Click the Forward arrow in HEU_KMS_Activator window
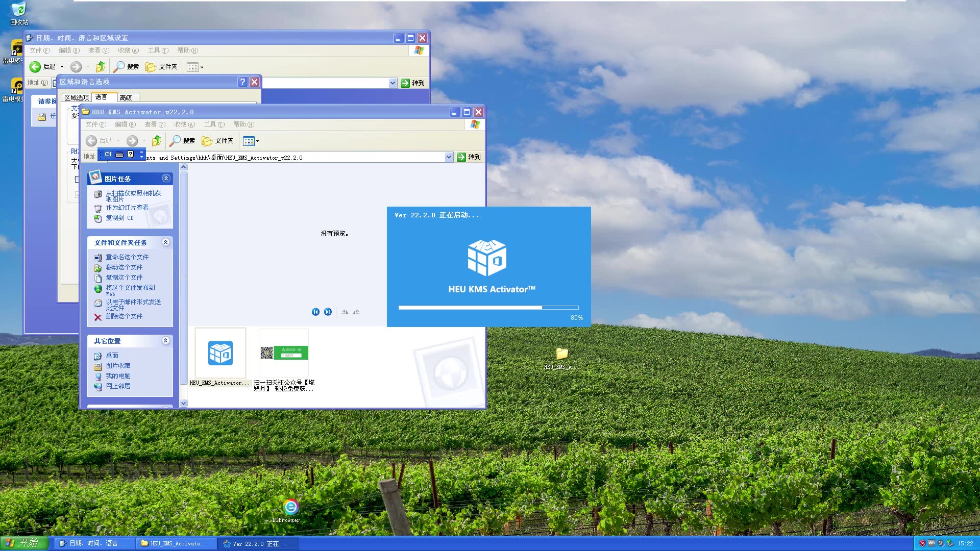The image size is (980, 551). tap(132, 141)
